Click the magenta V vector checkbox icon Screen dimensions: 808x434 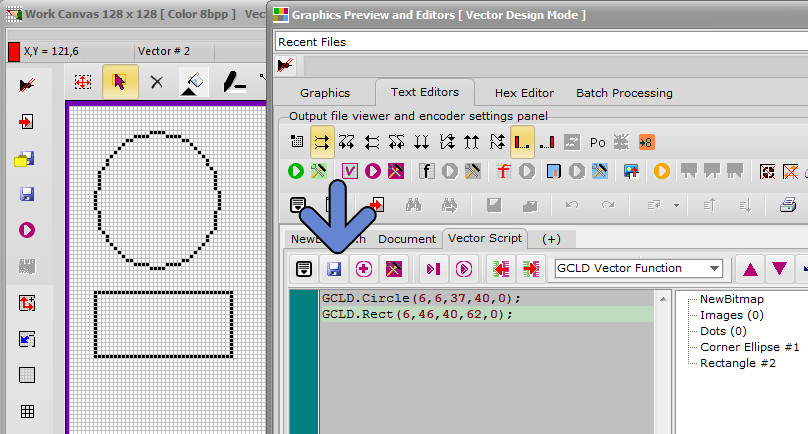tap(349, 171)
